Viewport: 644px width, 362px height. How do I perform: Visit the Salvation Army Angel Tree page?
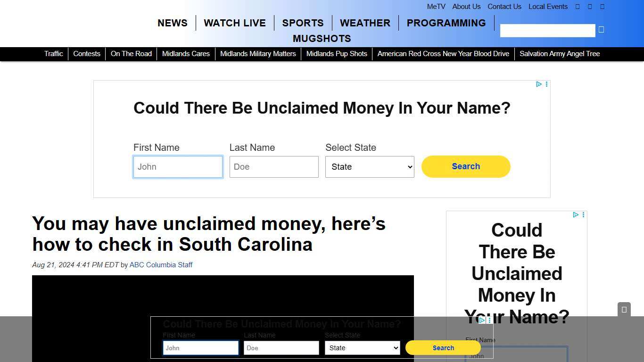coord(560,54)
